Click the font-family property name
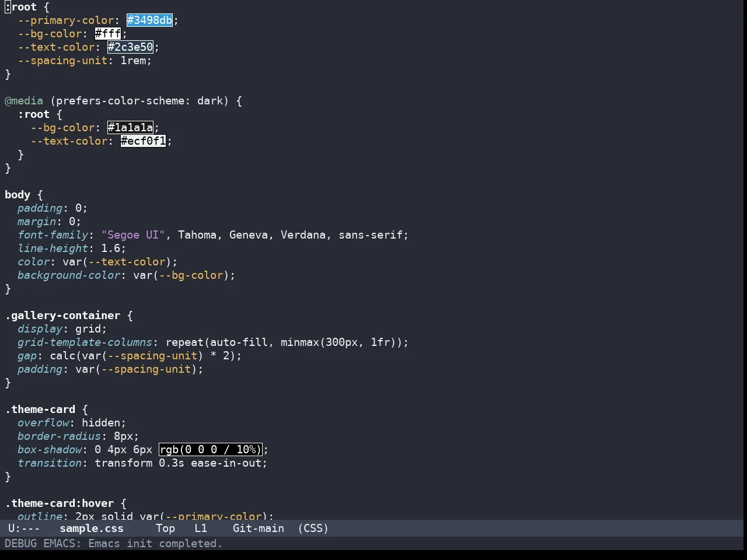Viewport: 747px width, 560px height. pyautogui.click(x=53, y=235)
